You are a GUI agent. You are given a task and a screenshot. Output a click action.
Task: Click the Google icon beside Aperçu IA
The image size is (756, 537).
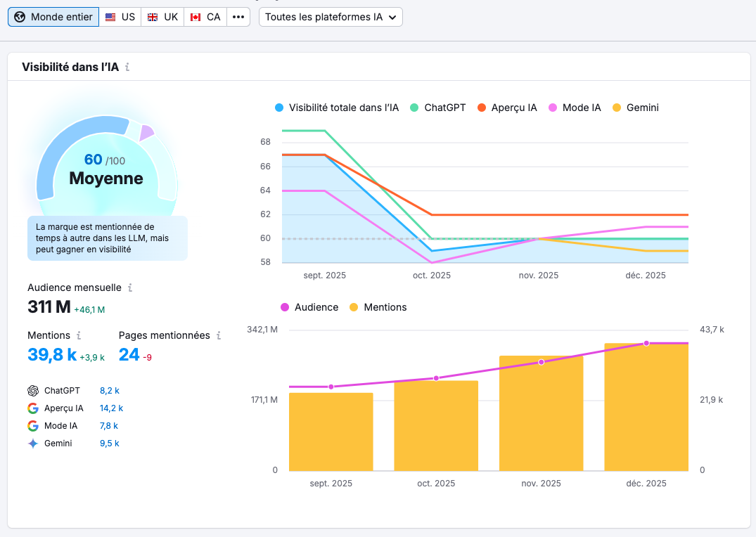point(32,408)
